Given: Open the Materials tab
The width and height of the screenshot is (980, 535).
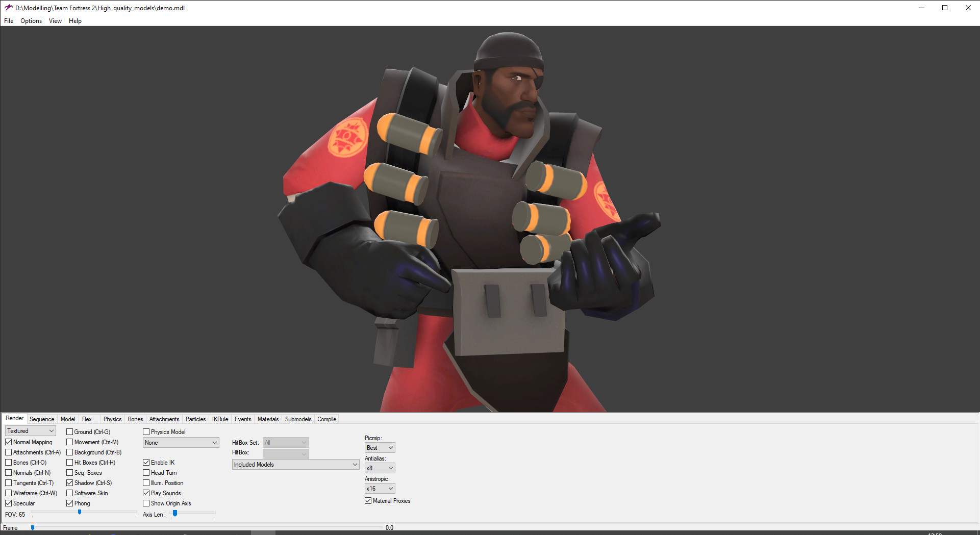Looking at the screenshot, I should 268,419.
